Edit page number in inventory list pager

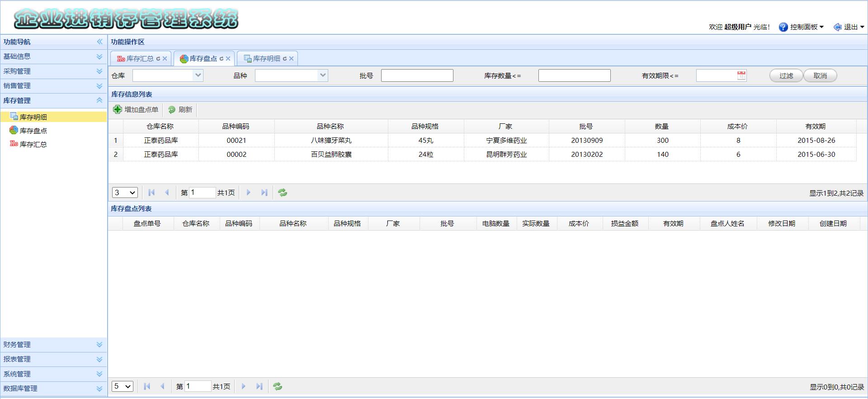point(202,192)
